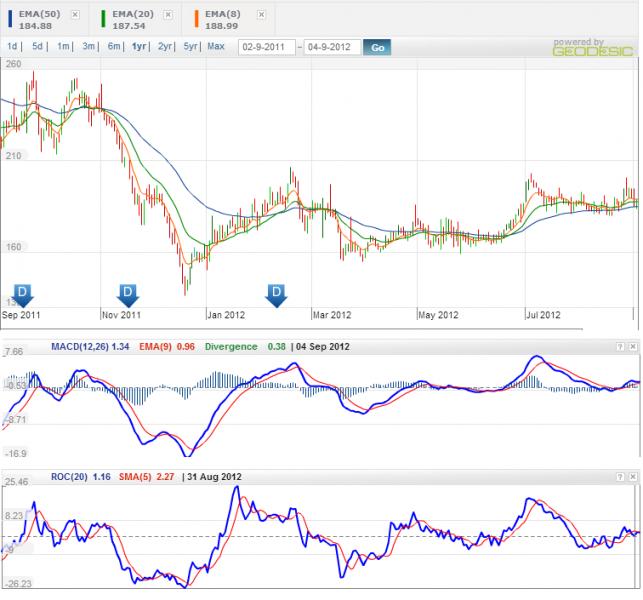Select the 1yr time range
The height and width of the screenshot is (600, 643).
pyautogui.click(x=139, y=46)
